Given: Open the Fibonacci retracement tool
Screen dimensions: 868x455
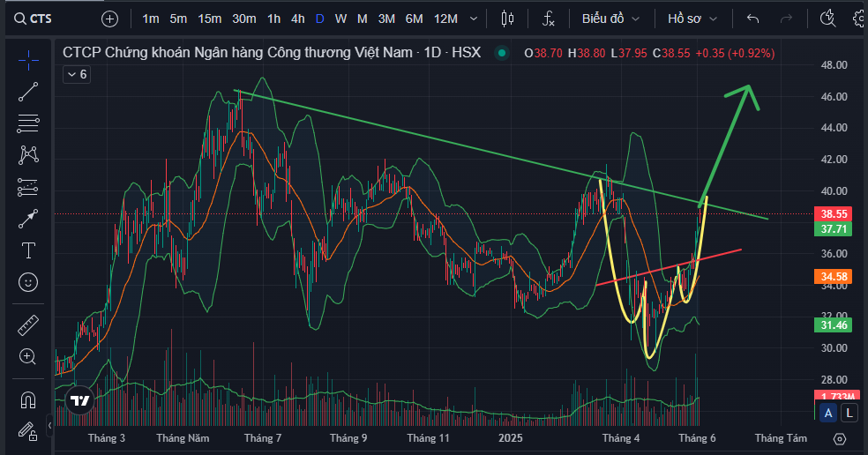Looking at the screenshot, I should (x=28, y=123).
